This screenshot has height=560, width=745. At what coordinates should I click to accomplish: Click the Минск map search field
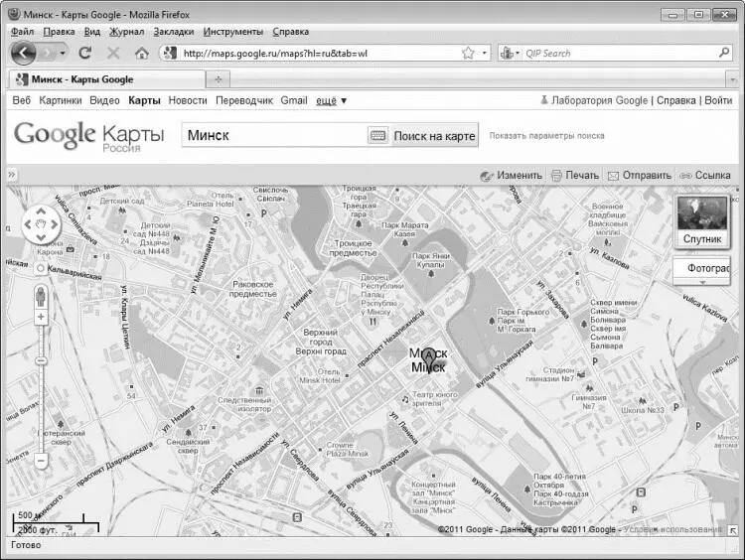click(x=274, y=136)
